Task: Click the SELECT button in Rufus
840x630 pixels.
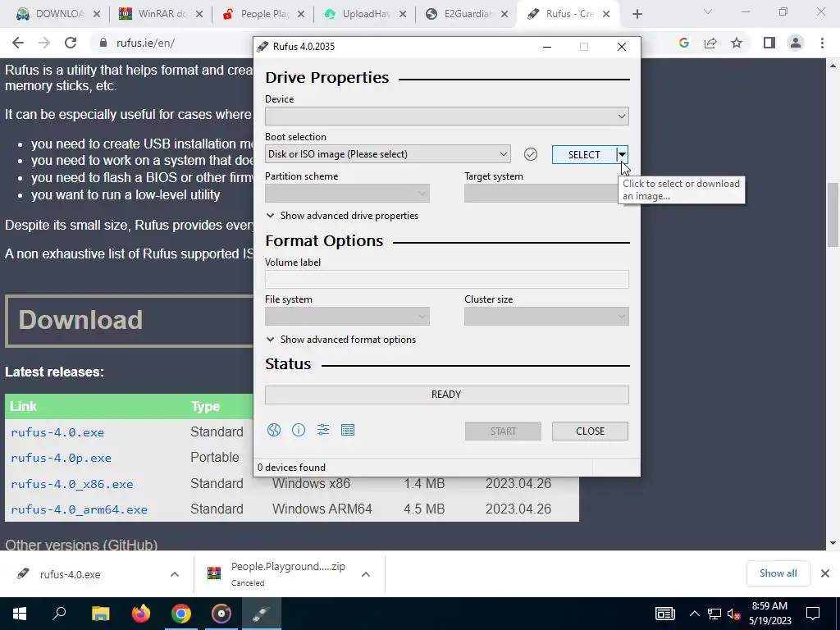Action: coord(584,154)
